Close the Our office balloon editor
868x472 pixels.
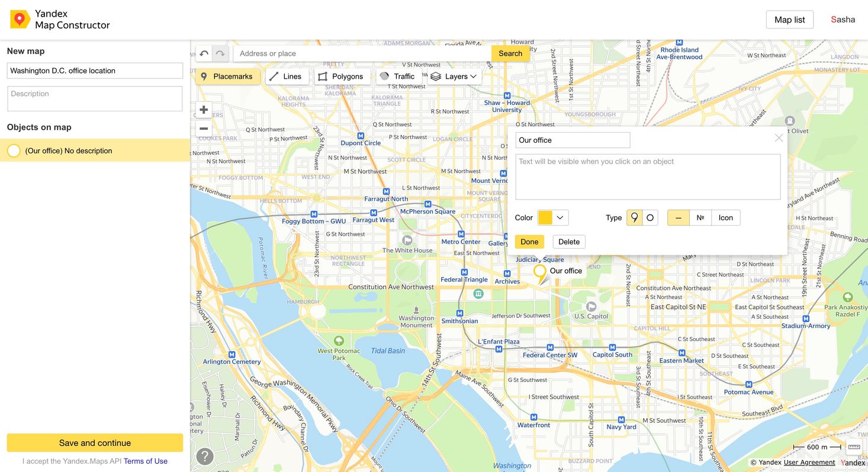(779, 138)
